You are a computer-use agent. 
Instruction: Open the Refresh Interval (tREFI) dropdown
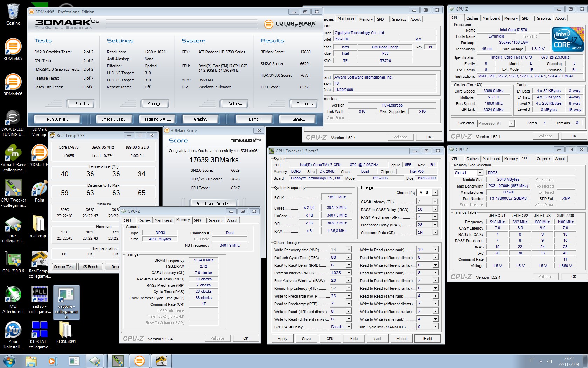tap(349, 273)
